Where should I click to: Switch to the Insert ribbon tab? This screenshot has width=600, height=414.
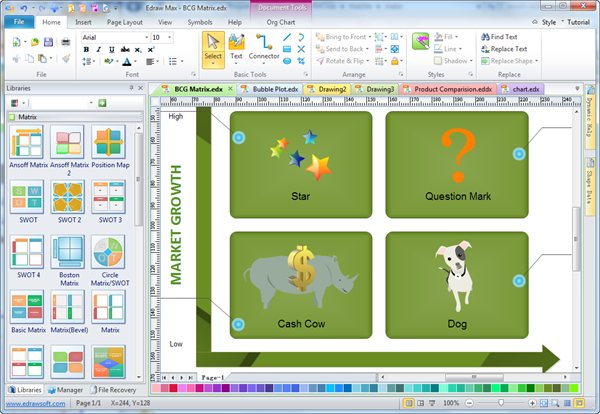83,22
